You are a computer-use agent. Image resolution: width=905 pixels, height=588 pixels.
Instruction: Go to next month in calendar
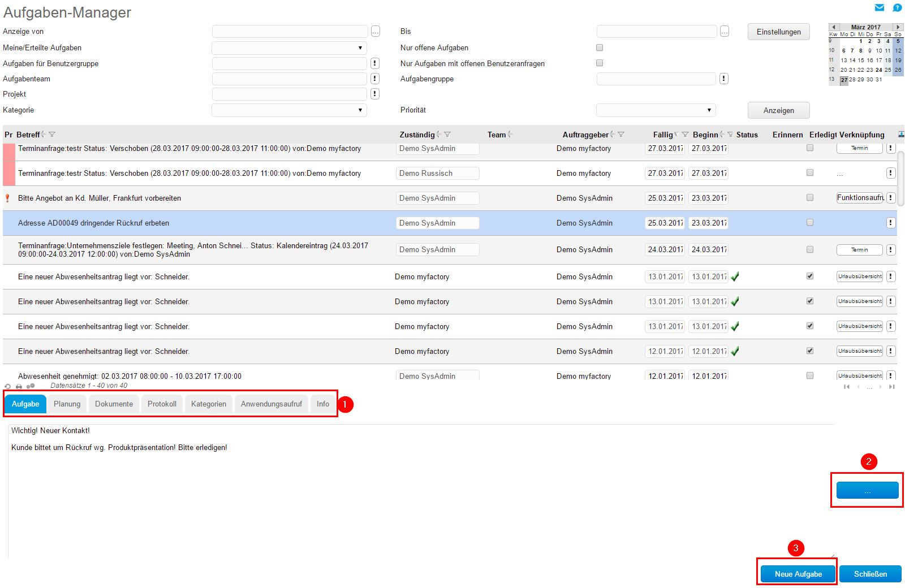pyautogui.click(x=898, y=27)
